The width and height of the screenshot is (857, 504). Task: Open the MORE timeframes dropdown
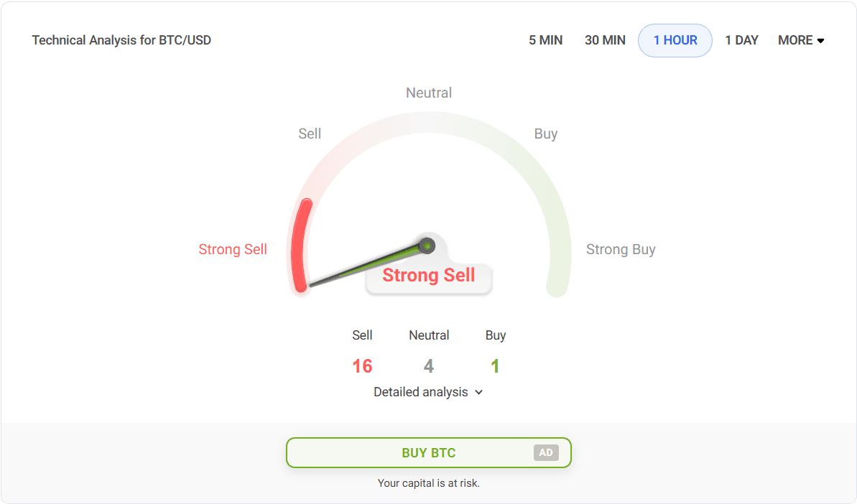(x=800, y=40)
